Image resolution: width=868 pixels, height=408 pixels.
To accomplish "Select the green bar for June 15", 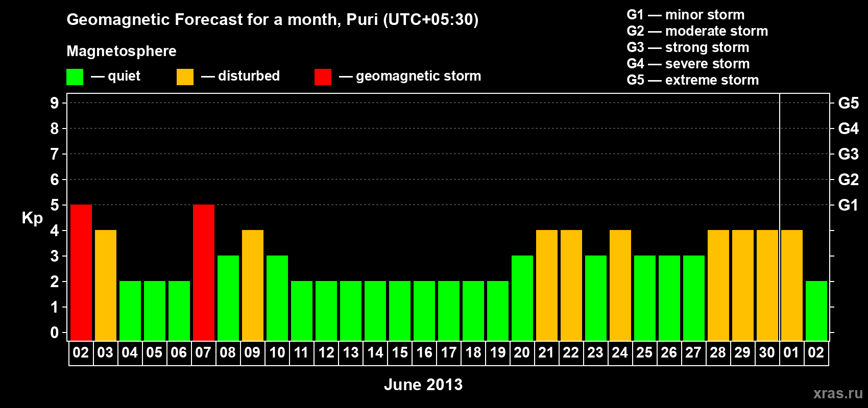I will (x=400, y=311).
